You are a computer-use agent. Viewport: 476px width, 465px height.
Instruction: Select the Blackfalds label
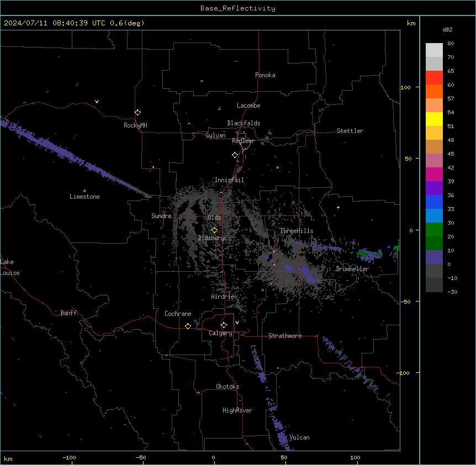[x=244, y=123]
